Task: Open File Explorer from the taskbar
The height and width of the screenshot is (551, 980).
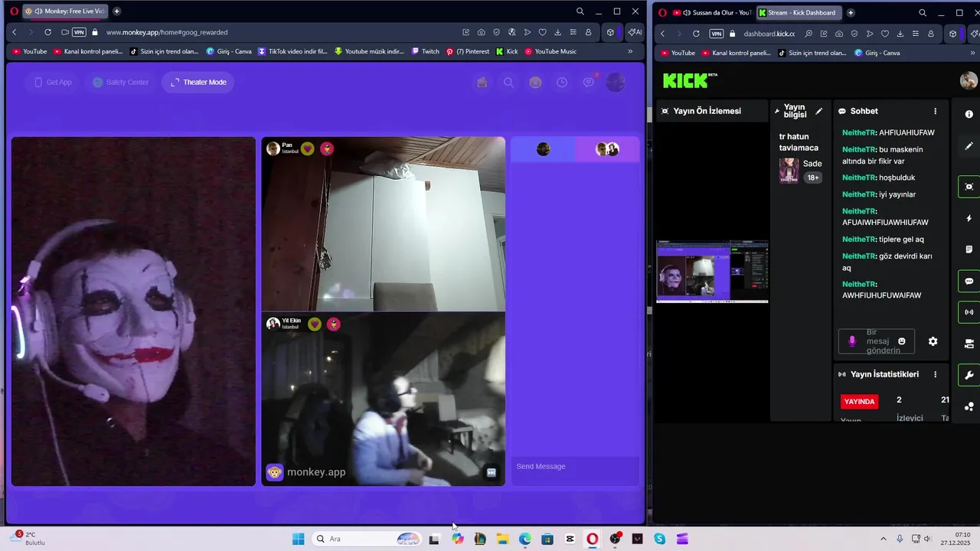Action: pos(502,539)
